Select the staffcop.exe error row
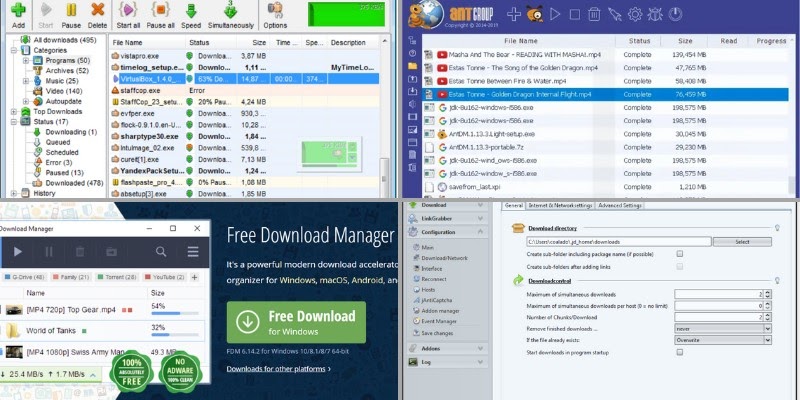The image size is (800, 400). (x=244, y=90)
